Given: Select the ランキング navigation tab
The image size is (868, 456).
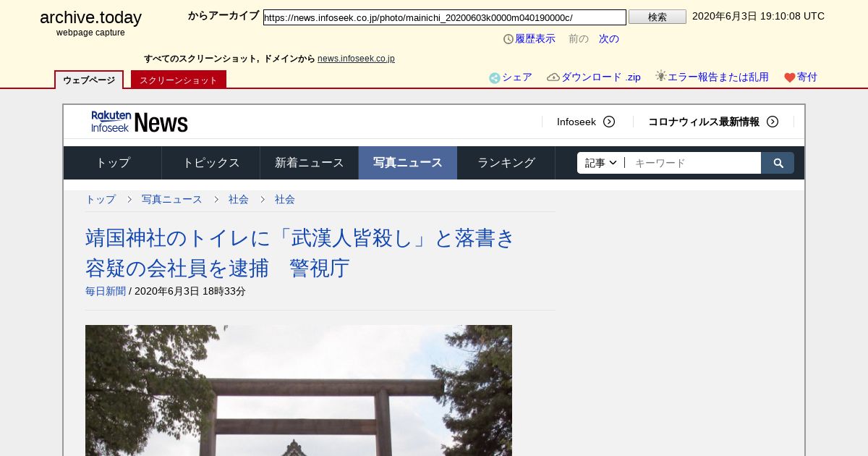Looking at the screenshot, I should [506, 163].
